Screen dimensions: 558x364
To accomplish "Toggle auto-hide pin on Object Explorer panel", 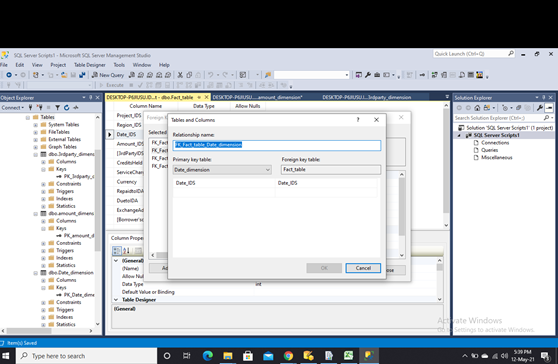I will point(91,97).
